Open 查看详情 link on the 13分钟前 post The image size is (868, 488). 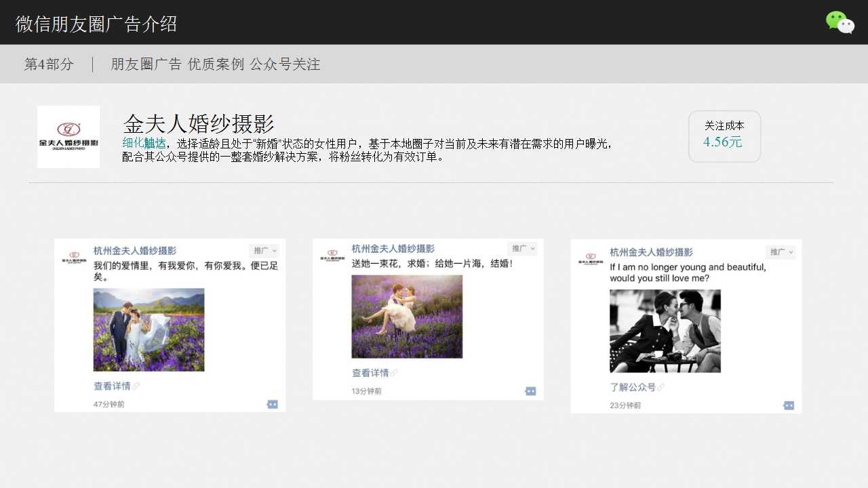point(371,373)
